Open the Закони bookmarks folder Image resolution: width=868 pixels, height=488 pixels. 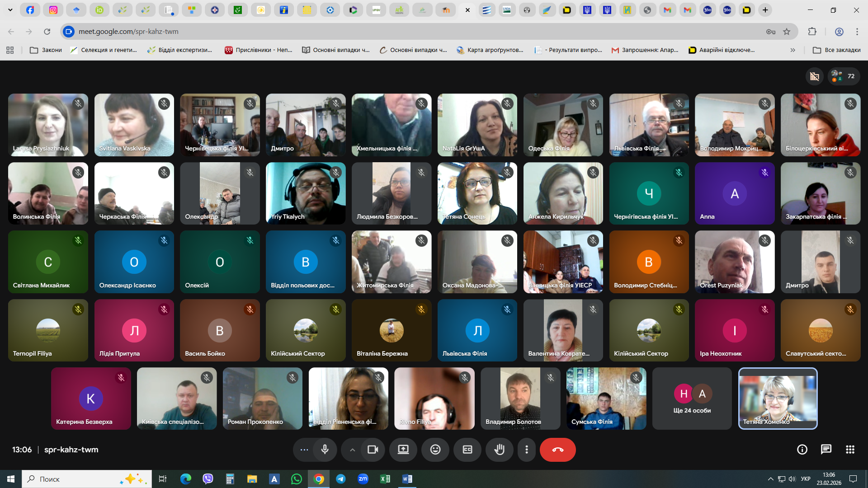(46, 50)
